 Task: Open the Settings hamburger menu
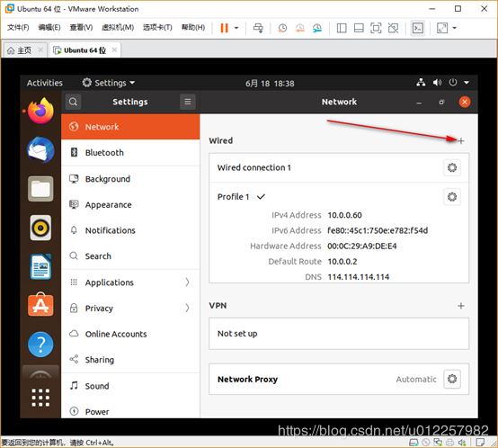(x=188, y=102)
